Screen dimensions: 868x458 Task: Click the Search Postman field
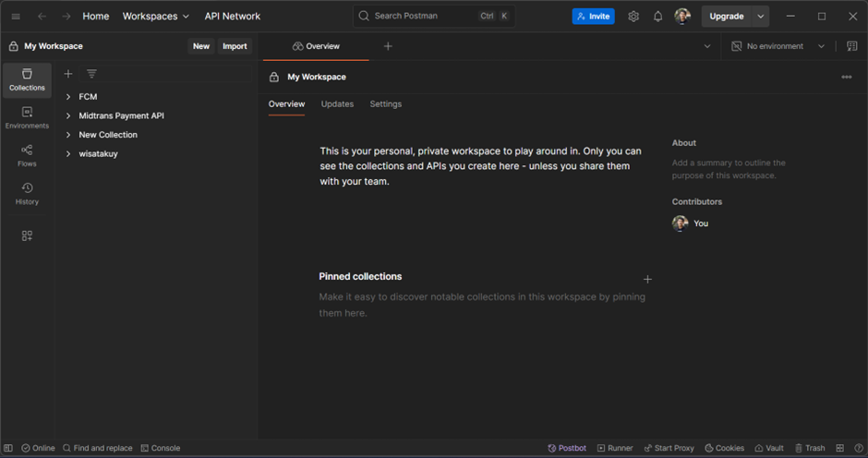pyautogui.click(x=434, y=16)
